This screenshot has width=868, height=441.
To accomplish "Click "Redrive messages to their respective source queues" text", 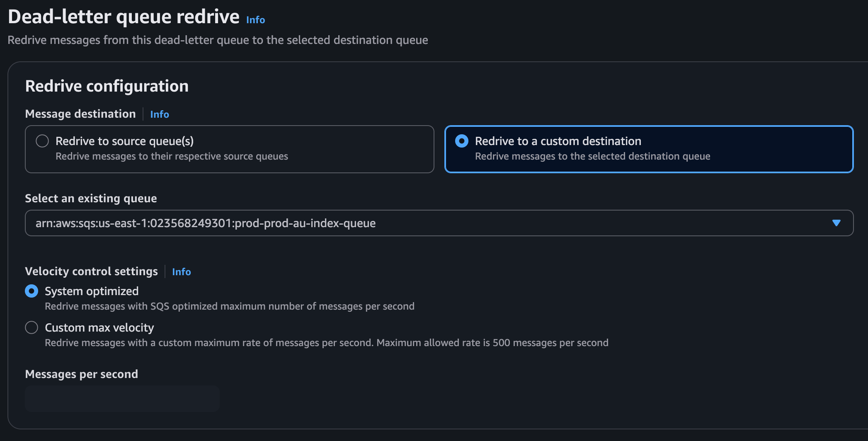I will point(172,156).
